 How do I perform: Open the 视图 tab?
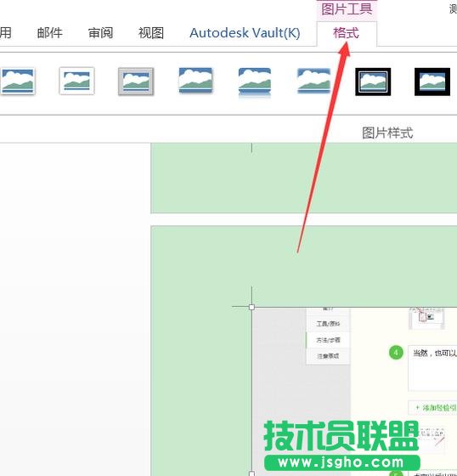151,33
